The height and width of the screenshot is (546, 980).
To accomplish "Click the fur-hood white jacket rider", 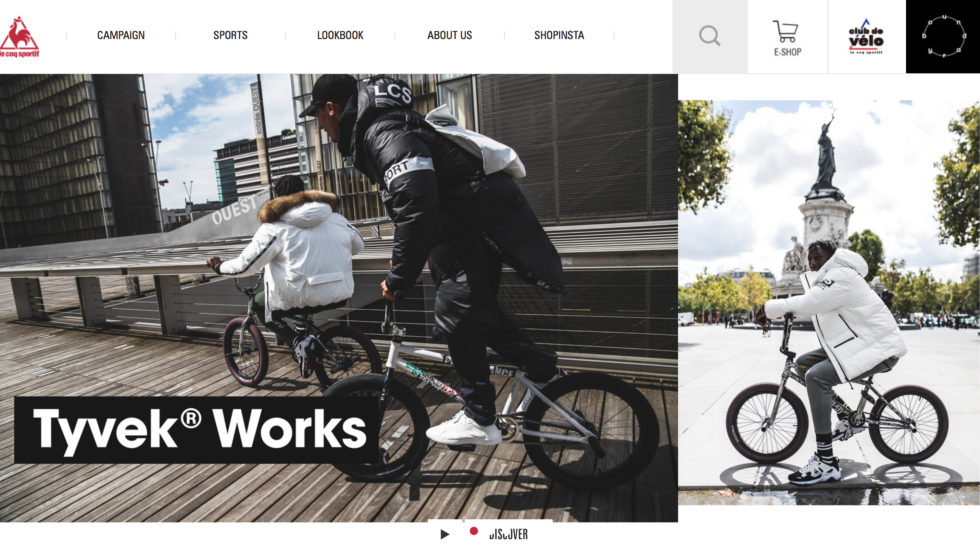I will click(x=293, y=266).
